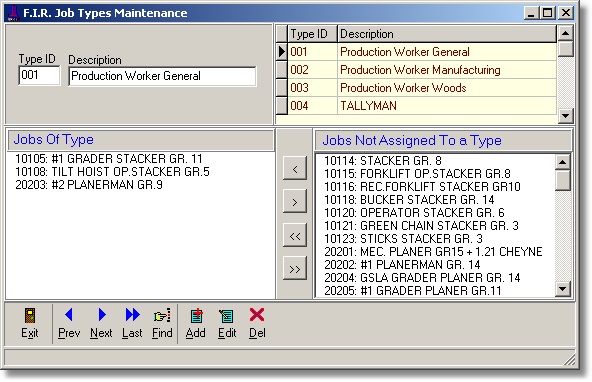Select job 10116: REC.FORKLIFT STACKER GR10
Viewport: 592px width, 382px height.
click(422, 187)
